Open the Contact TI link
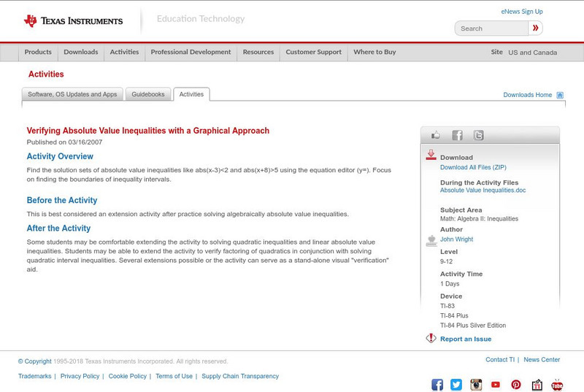 point(500,360)
